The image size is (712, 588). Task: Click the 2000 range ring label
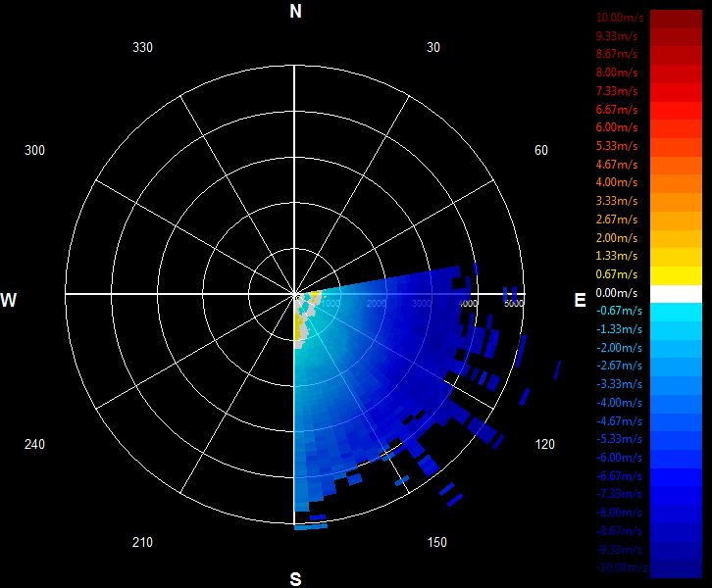[377, 303]
